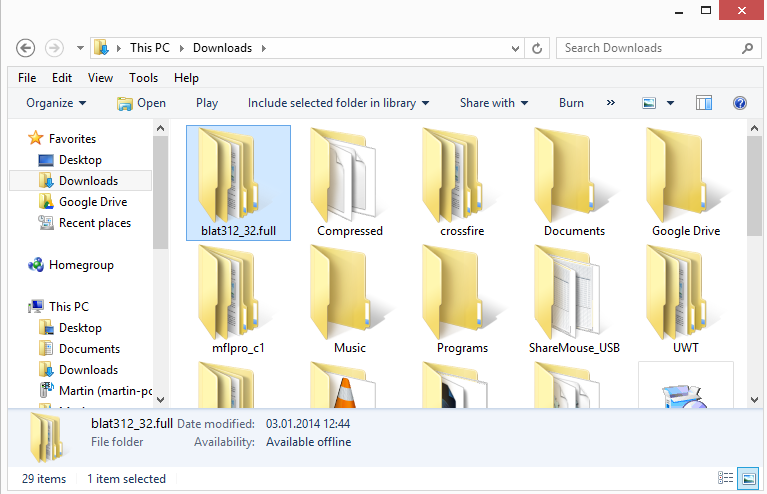The width and height of the screenshot is (767, 494).
Task: Open the address bar history dropdown
Action: coord(515,48)
